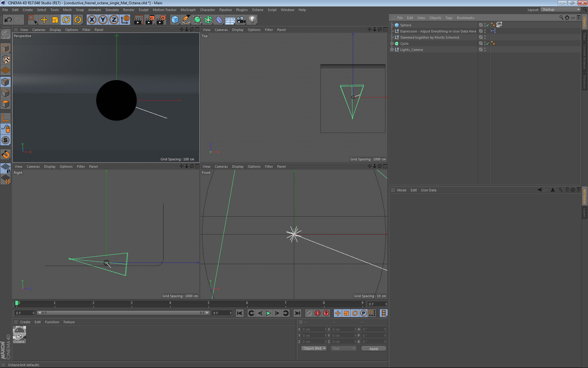Click the Undo arrow icon
The width and height of the screenshot is (588, 368).
point(8,20)
